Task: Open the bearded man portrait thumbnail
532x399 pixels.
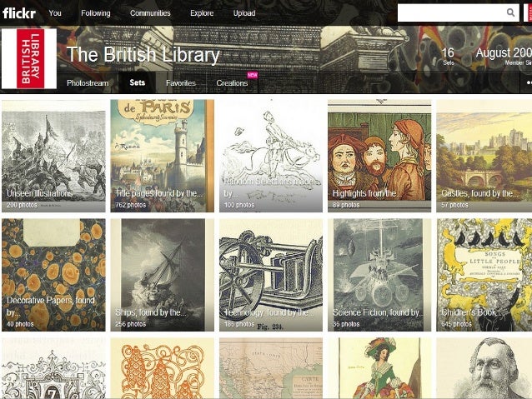Action: (484, 368)
